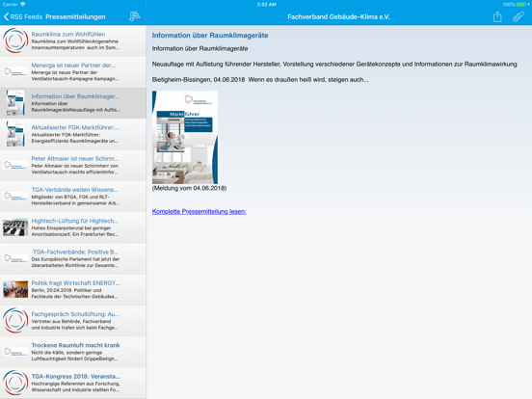Tap the Marktführer brochure image in article
This screenshot has height=399, width=532.
[x=185, y=138]
